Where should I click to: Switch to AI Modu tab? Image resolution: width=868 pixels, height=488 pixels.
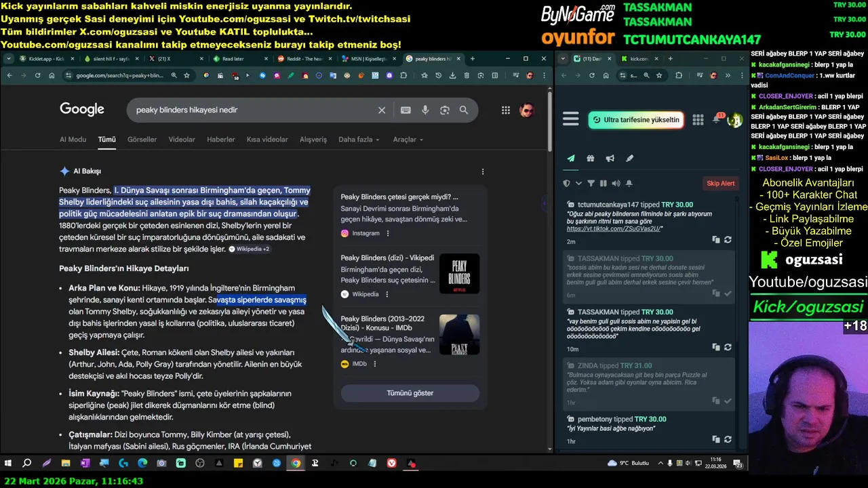point(73,140)
